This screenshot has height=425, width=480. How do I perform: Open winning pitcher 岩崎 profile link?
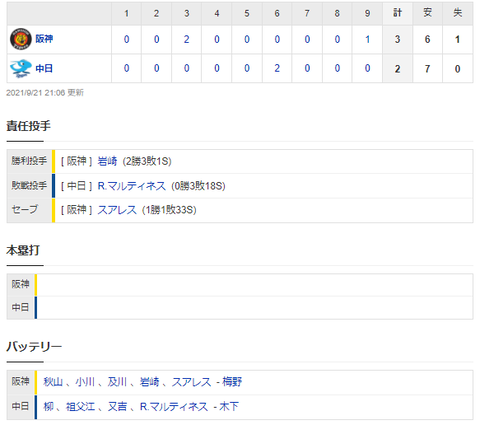tap(107, 161)
